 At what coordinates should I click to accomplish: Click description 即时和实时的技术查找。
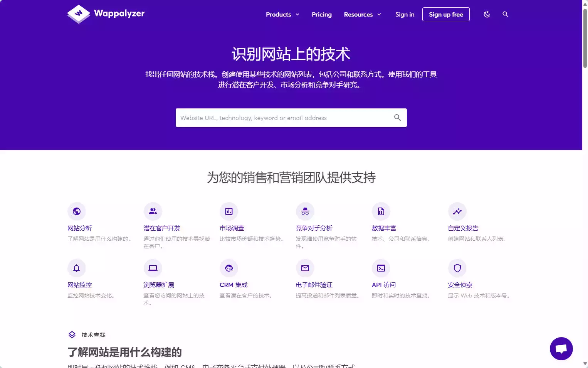(402, 295)
